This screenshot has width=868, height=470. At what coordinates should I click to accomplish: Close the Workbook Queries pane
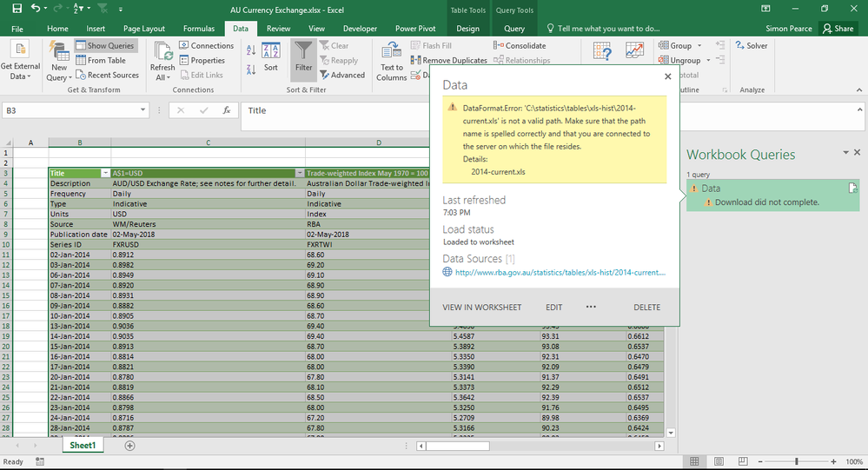click(x=857, y=152)
